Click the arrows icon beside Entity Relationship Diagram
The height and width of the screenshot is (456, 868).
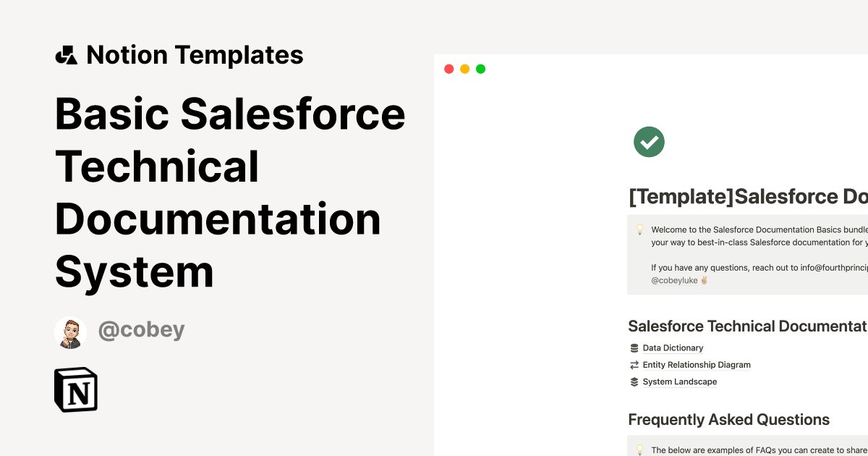pos(633,365)
